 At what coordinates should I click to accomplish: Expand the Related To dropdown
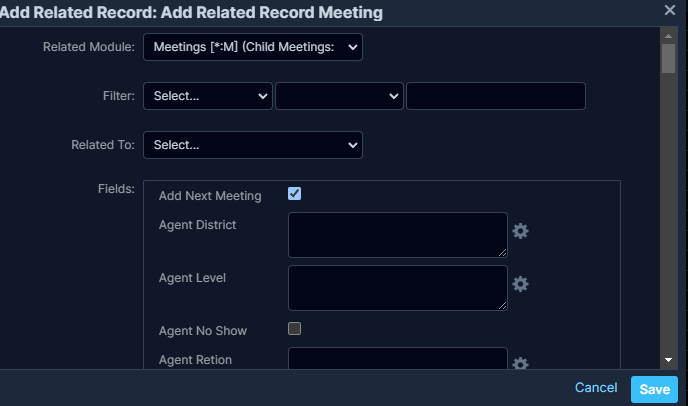pos(253,145)
